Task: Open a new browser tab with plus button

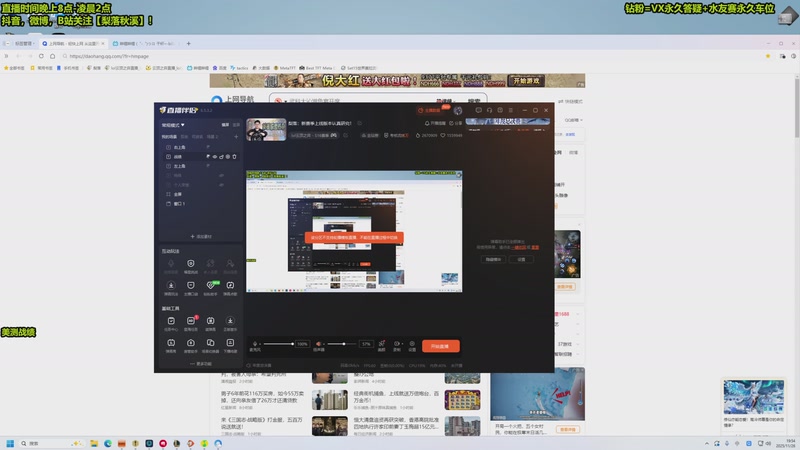Action: (x=189, y=43)
